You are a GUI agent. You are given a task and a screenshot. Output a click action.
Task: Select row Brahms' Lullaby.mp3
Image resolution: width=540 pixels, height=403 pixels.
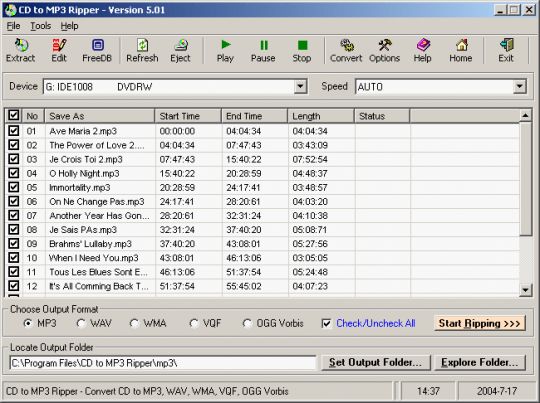(x=262, y=244)
